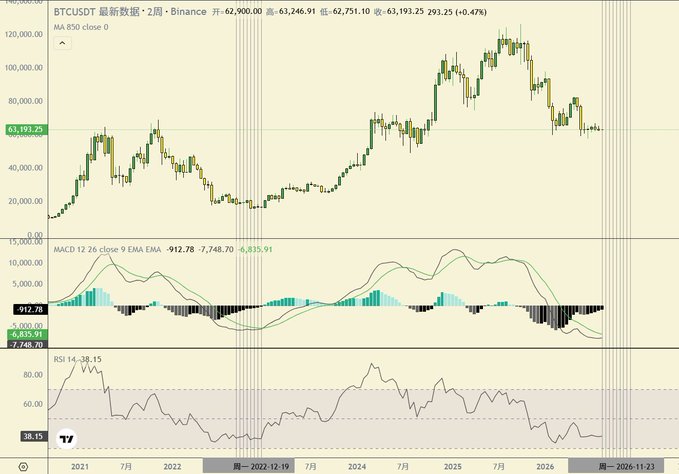
Task: Select the MA 850 close 0 indicator label
Action: coord(81,27)
